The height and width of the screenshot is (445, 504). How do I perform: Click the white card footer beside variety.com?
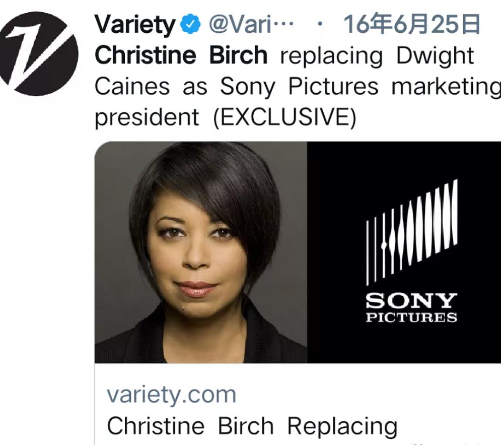click(x=370, y=395)
